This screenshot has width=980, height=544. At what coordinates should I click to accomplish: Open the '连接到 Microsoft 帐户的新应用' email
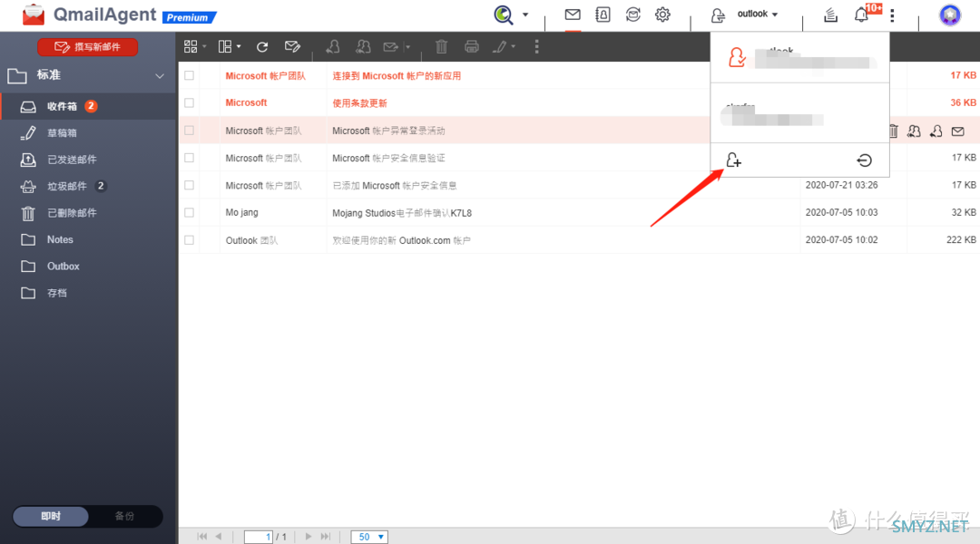pos(397,75)
